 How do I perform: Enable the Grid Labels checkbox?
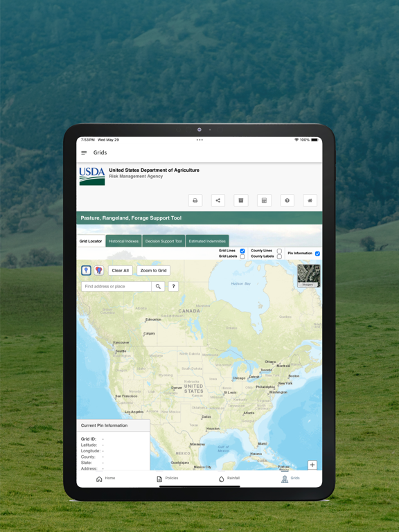point(242,257)
